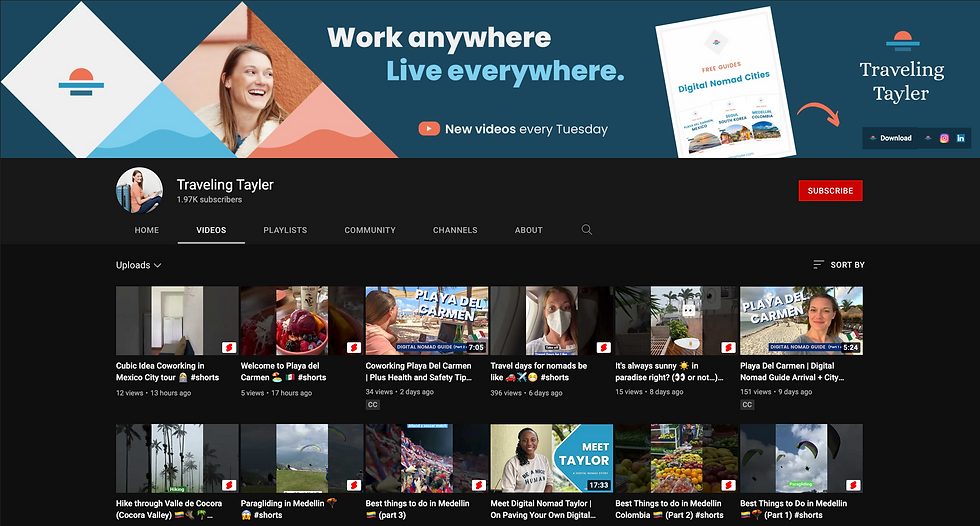Play Coworking Playa Del Carmen beach thumbnail
Screen dimensions: 980x526
(427, 320)
